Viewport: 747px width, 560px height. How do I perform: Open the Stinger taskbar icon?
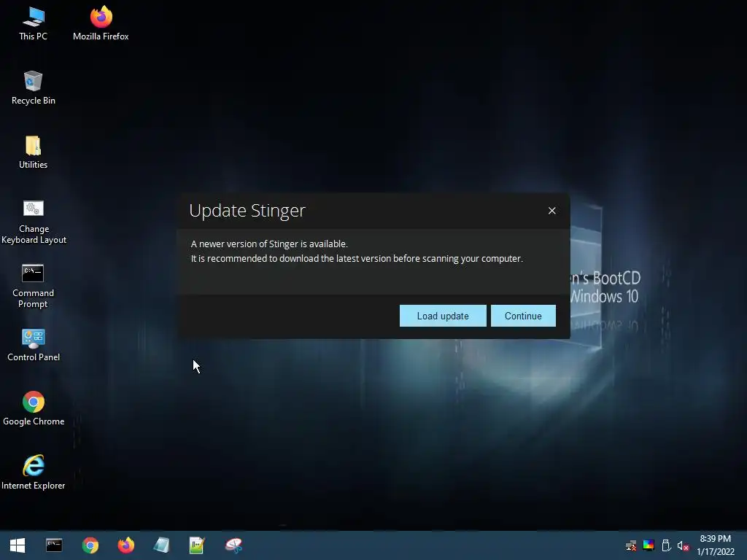click(x=233, y=545)
